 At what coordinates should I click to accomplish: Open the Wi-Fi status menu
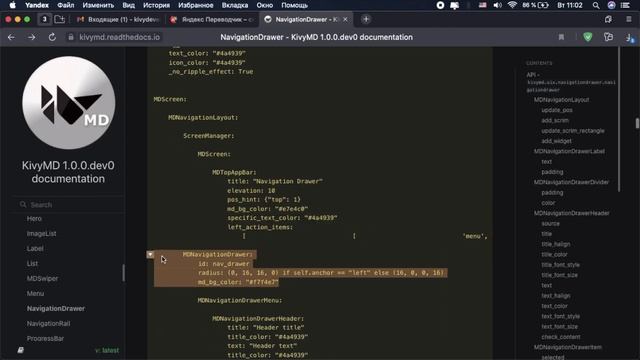512,5
